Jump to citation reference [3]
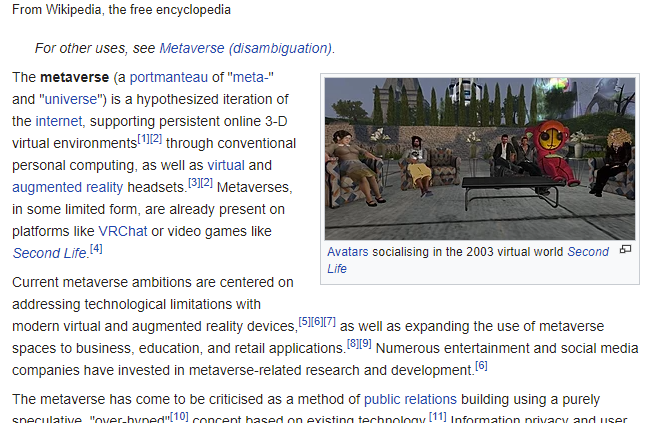The image size is (646, 423). [194, 182]
